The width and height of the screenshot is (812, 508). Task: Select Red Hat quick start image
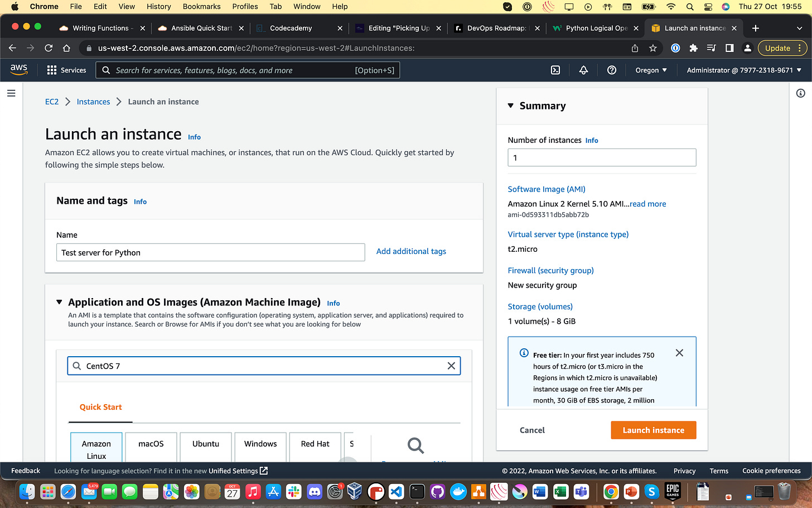315,447
